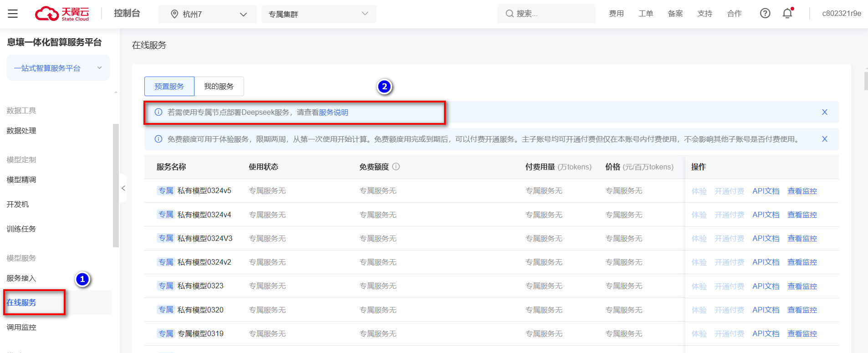Screen dimensions: 868x353
Task: Switch to the 我的服务 tab
Action: click(219, 86)
